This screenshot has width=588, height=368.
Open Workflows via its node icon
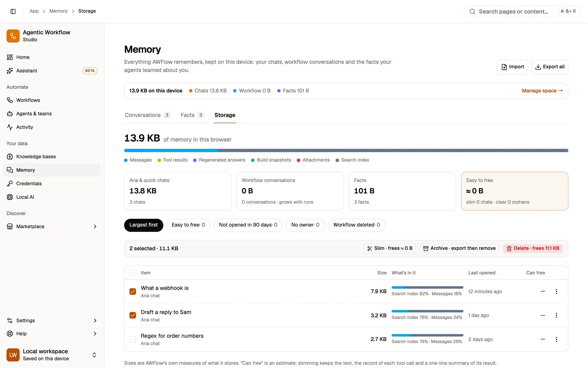(x=10, y=100)
